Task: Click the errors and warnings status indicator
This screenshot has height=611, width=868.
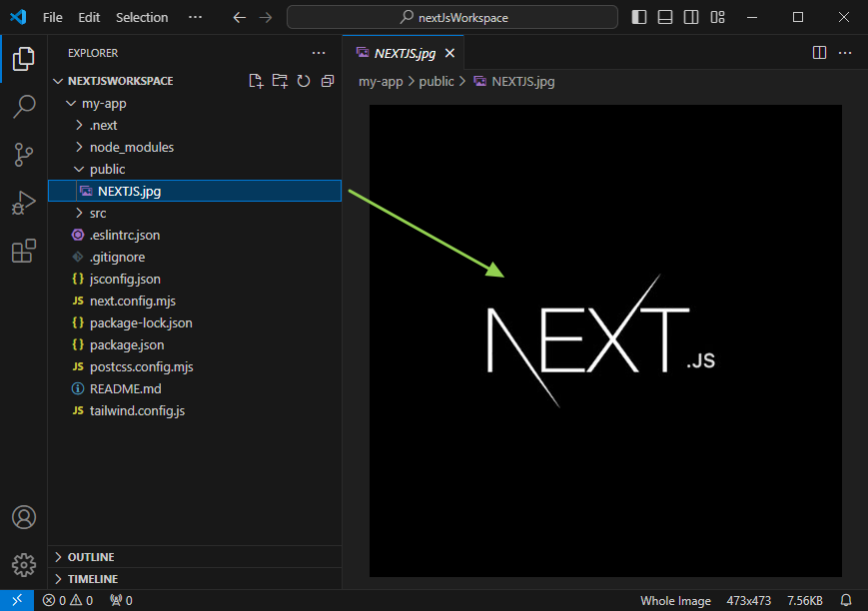Action: point(68,600)
